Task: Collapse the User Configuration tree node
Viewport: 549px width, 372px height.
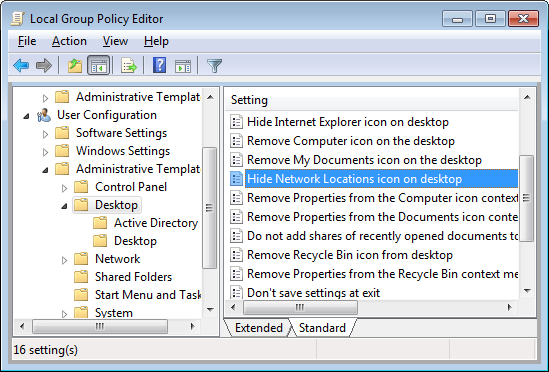Action: point(26,116)
